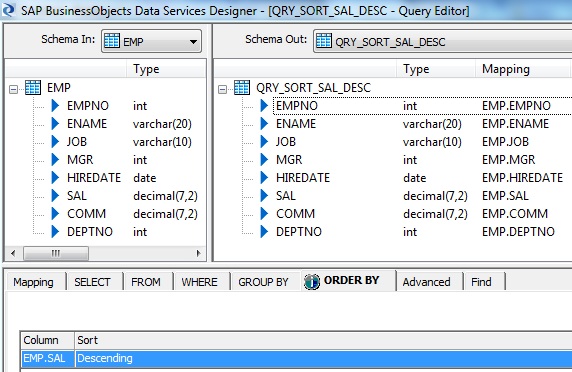Open the Schema In EMP dropdown arrow
The height and width of the screenshot is (372, 572).
193,42
